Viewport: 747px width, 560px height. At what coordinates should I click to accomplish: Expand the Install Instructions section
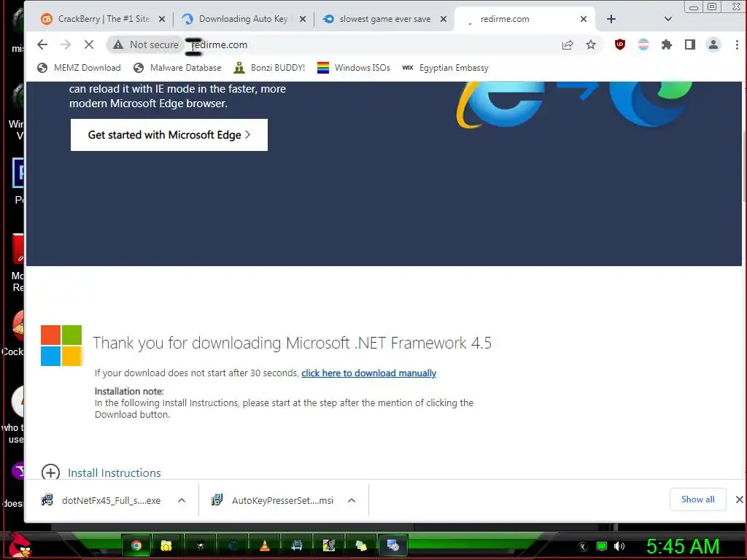(x=50, y=472)
